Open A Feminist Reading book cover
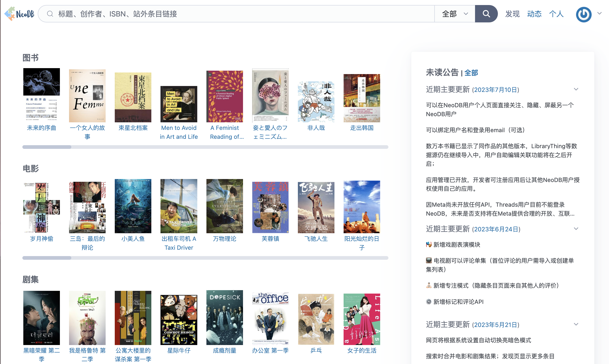The image size is (609, 364). pos(224,96)
